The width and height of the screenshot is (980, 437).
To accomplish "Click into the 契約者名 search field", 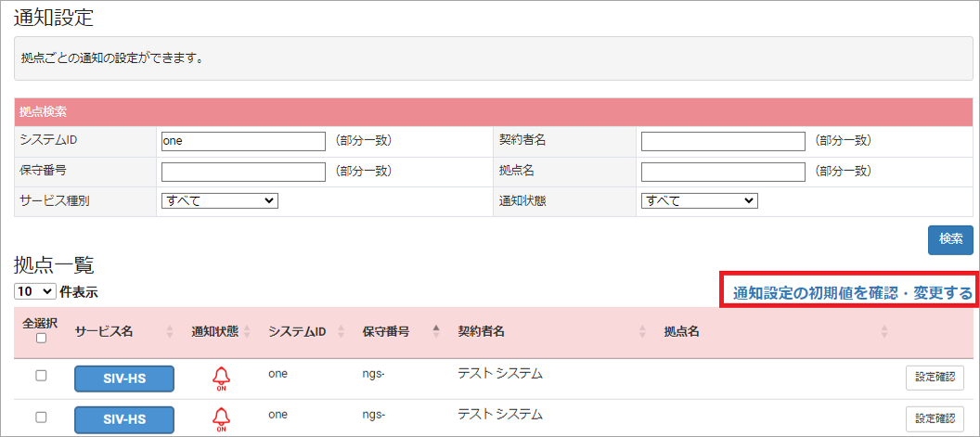I will pos(723,141).
